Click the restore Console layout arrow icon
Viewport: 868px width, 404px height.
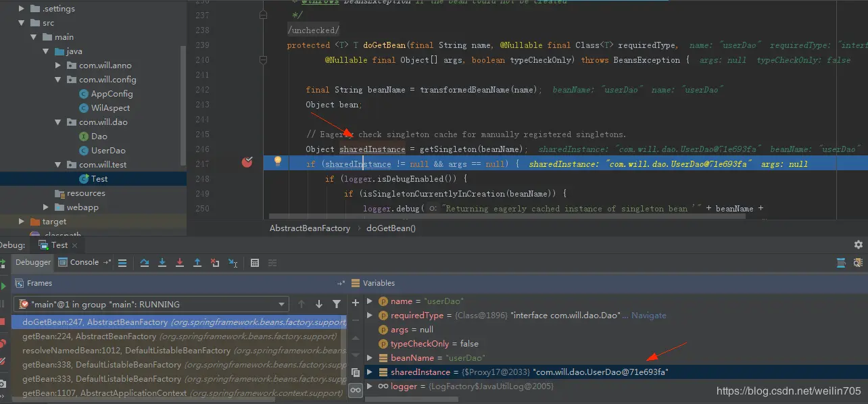click(x=107, y=262)
